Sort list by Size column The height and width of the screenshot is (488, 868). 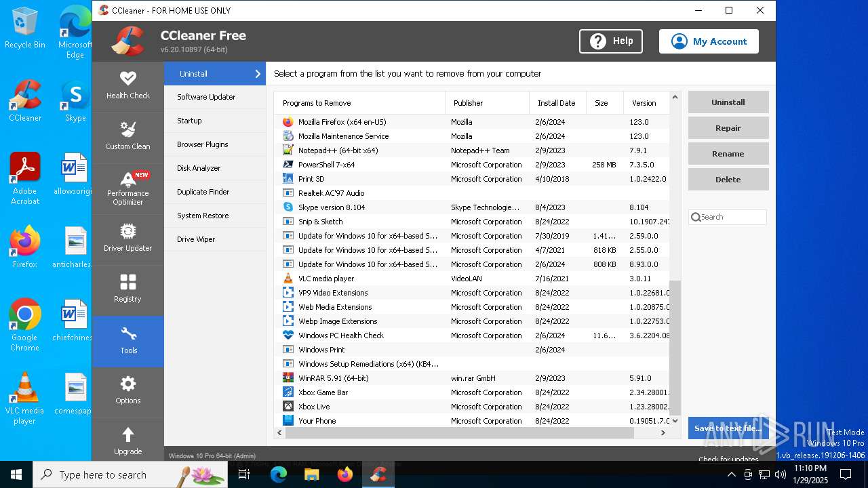tap(604, 103)
